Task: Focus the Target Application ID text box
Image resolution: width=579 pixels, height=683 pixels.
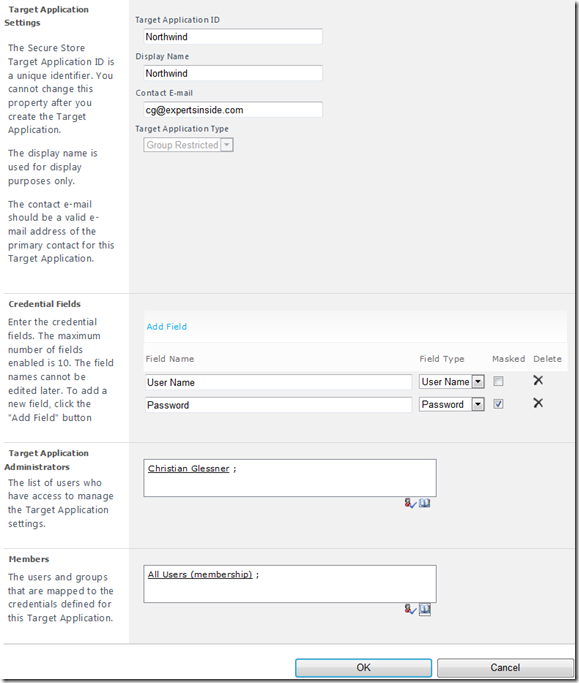Action: pyautogui.click(x=233, y=37)
